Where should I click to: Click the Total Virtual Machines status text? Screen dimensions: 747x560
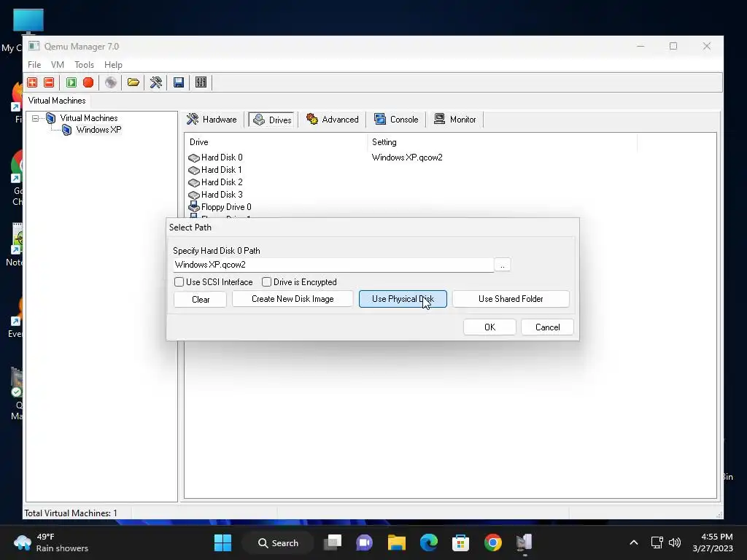(x=71, y=513)
